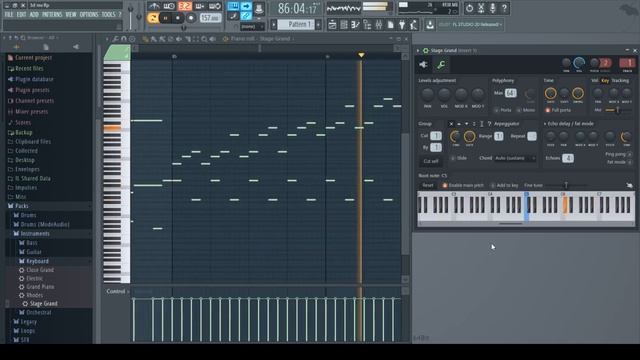Click the piano roll wrench tools icon
The width and height of the screenshot is (640, 360).
(116, 39)
